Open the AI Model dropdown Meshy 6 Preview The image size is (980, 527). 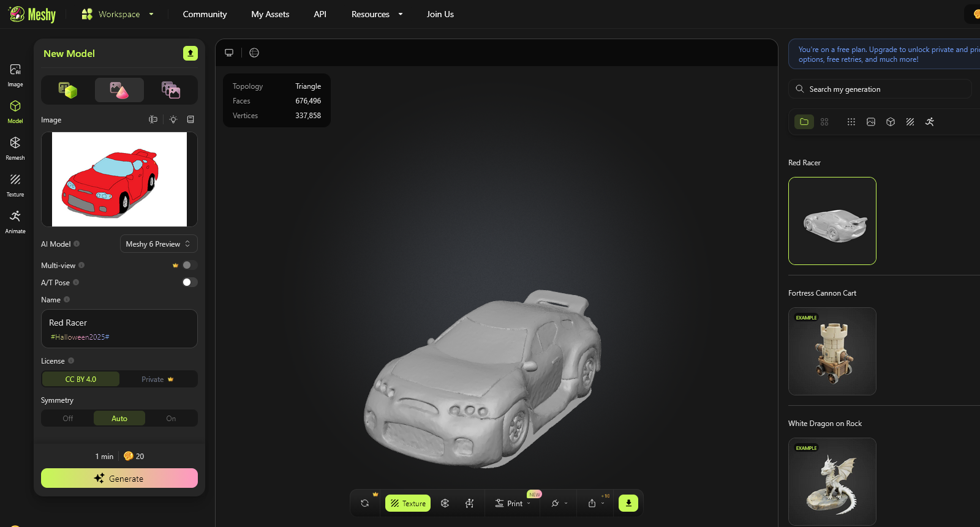click(x=159, y=244)
